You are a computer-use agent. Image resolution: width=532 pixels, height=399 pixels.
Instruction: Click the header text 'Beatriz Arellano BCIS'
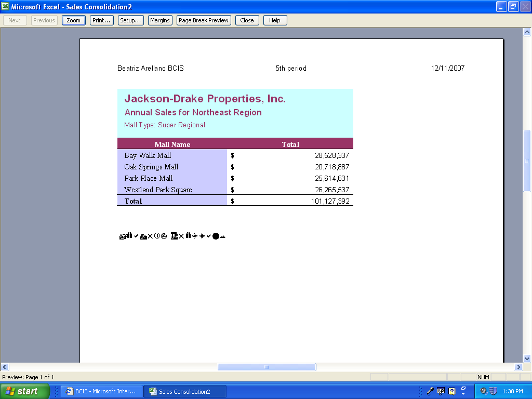(151, 68)
